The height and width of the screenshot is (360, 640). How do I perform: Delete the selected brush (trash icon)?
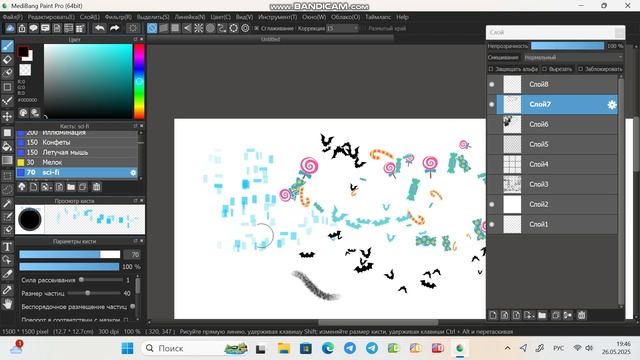[x=96, y=187]
